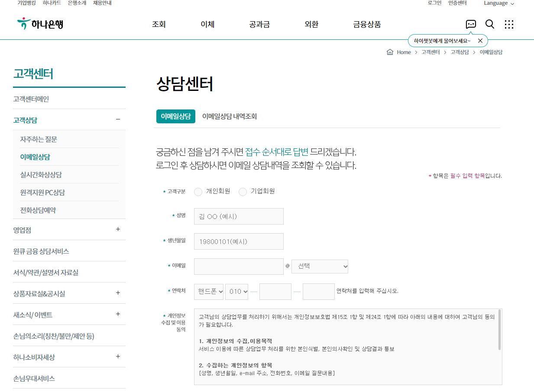Select the 기업회원 radio button
Screen dimensions: 534x392
click(x=243, y=192)
